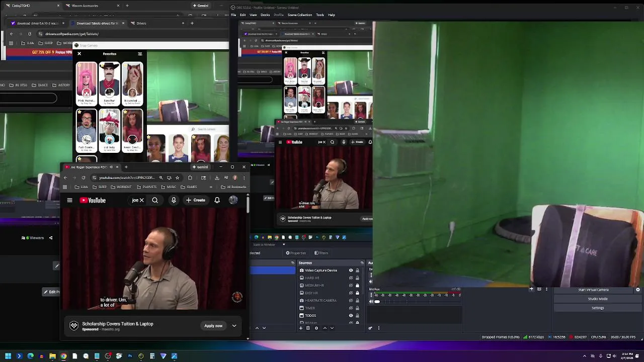Click the trash icon to remove selected OBS source

[308, 328]
